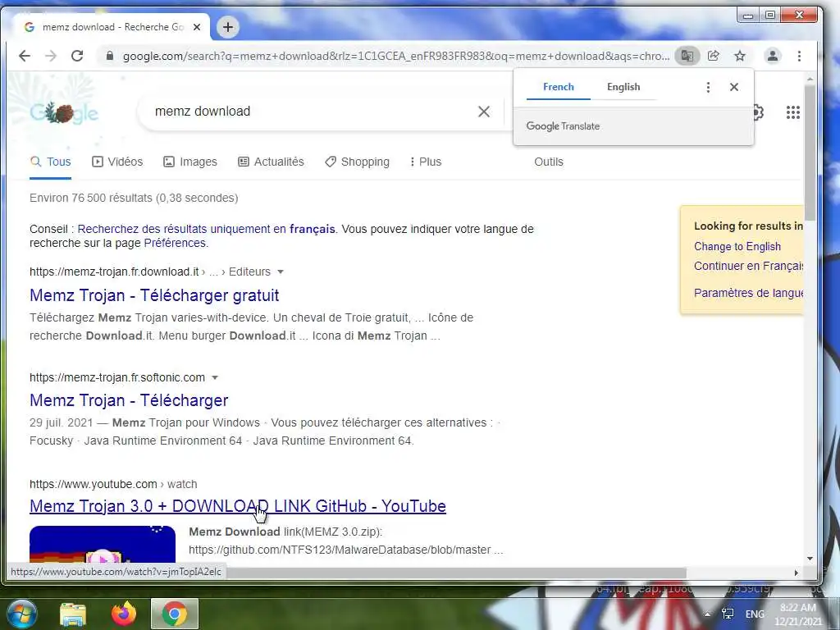
Task: Open the Chrome profile avatar menu
Action: pyautogui.click(x=772, y=56)
